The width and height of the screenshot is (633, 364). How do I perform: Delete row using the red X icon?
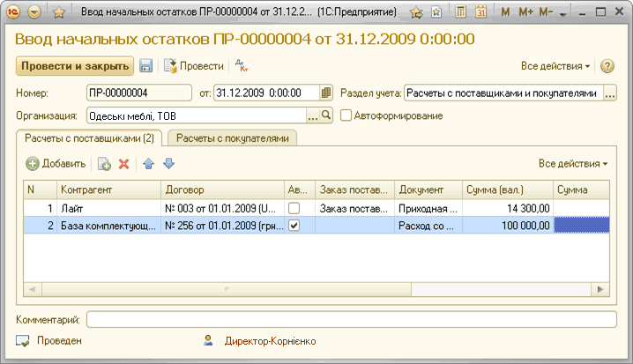(124, 164)
